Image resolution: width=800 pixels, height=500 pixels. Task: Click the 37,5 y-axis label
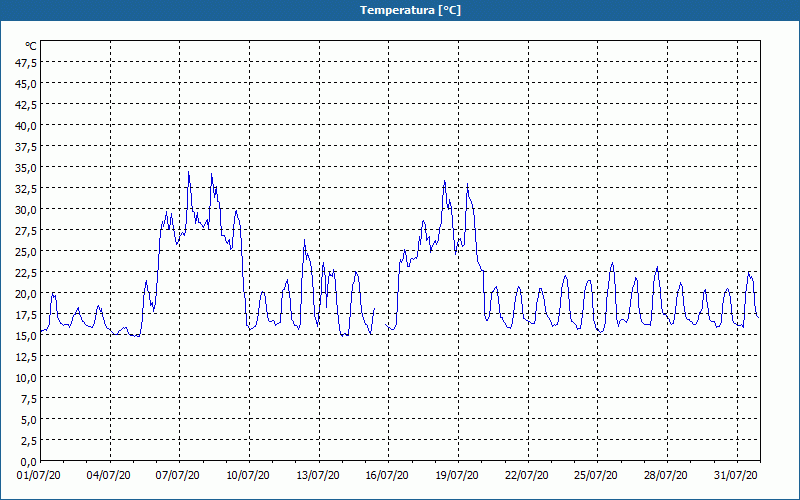27,147
